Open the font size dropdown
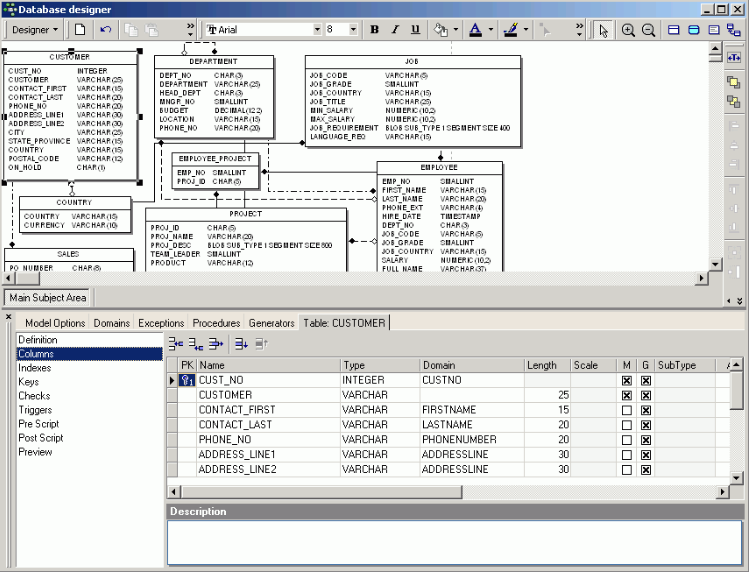Screen dimensions: 750x572 pyautogui.click(x=354, y=30)
